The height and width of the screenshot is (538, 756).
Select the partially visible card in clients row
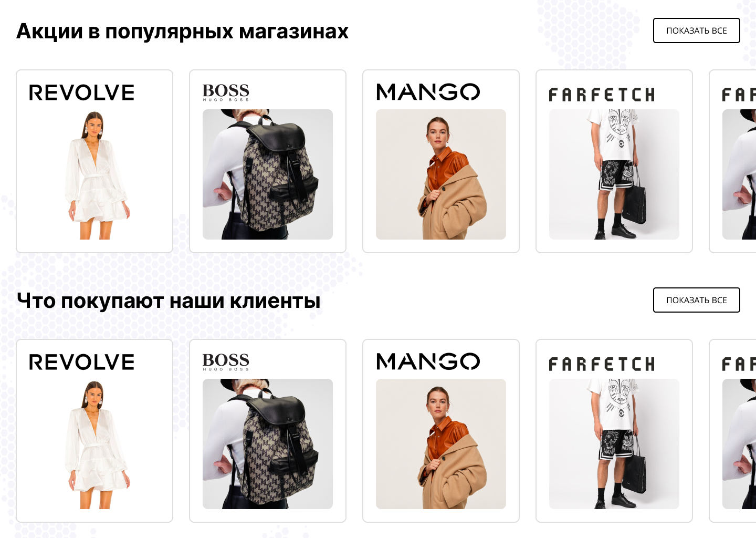733,431
